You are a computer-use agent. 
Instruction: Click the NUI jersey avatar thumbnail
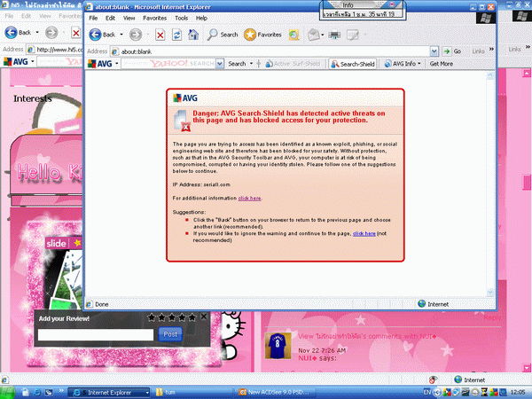pyautogui.click(x=278, y=346)
